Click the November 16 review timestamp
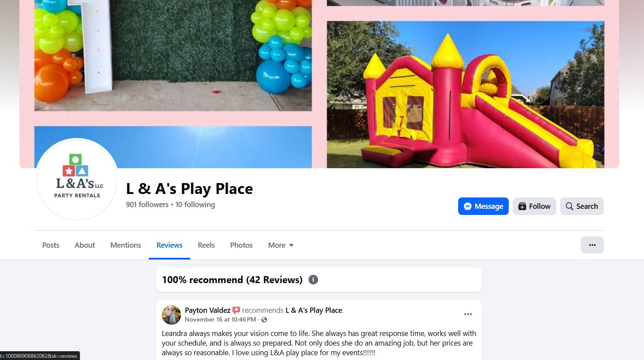 click(x=220, y=319)
